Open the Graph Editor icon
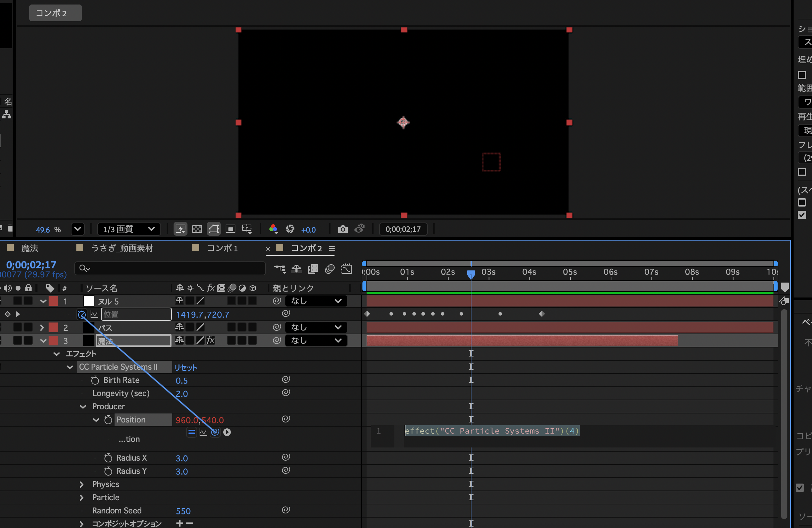Viewport: 812px width, 528px height. point(346,269)
